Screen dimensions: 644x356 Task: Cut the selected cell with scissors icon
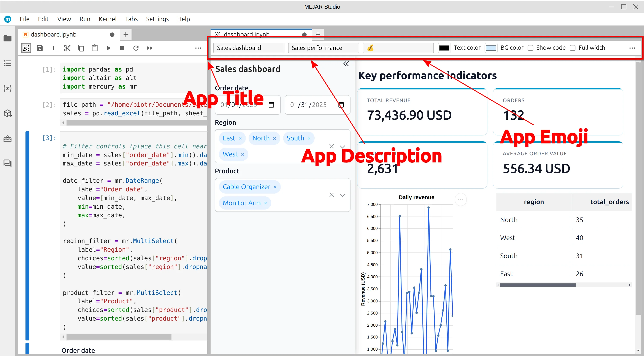[x=67, y=48]
